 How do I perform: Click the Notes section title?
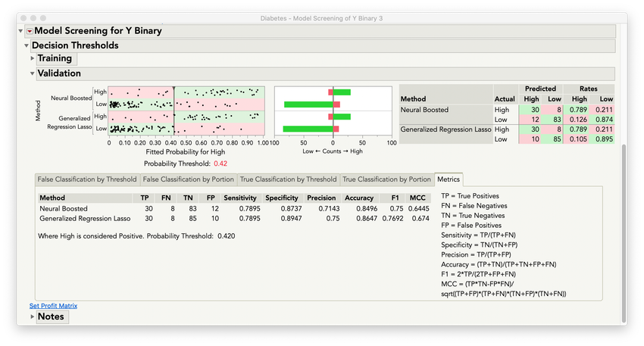coord(51,316)
